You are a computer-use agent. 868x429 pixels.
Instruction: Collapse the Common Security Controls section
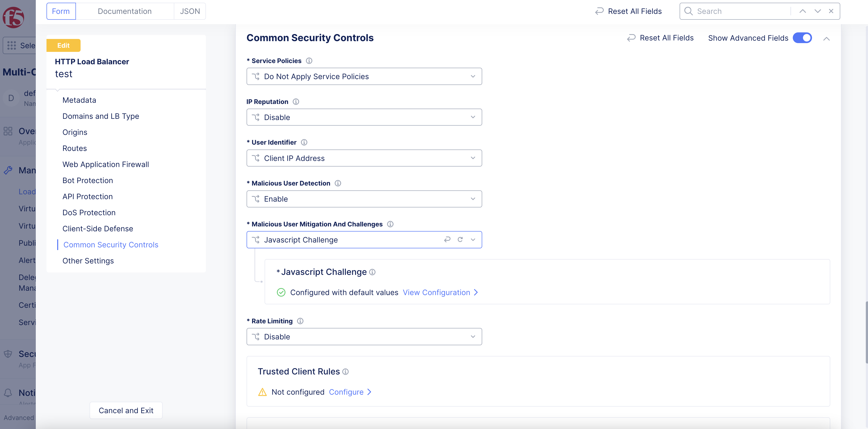826,39
